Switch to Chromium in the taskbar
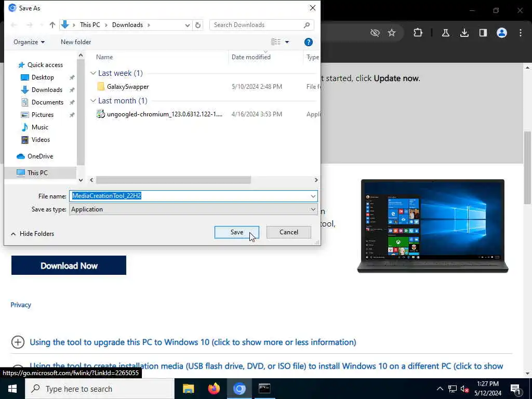 click(x=239, y=389)
